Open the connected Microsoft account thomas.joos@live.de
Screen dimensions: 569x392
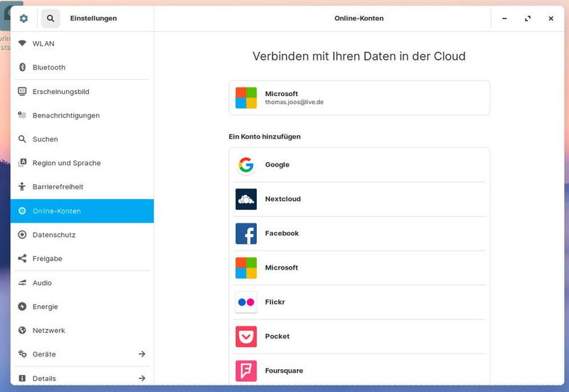coord(359,97)
